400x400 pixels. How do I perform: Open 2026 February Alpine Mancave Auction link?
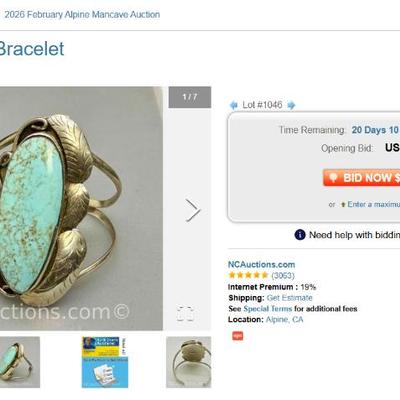click(82, 15)
